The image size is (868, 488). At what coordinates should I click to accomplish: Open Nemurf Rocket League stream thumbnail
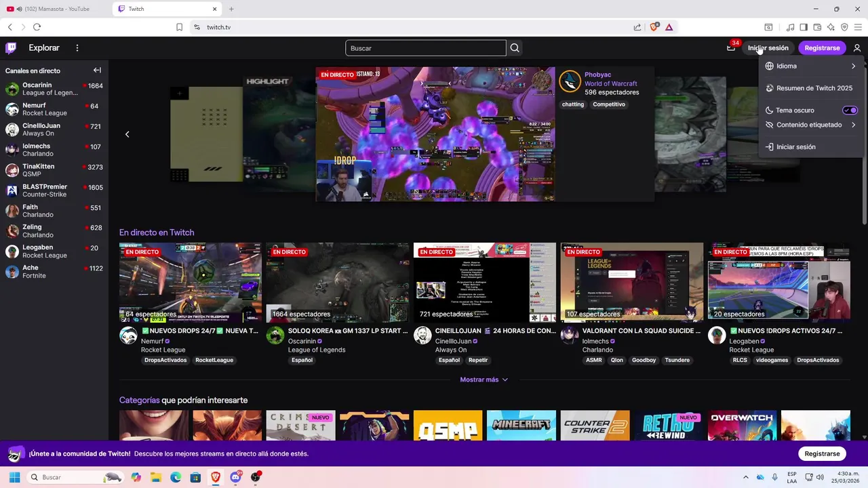tap(191, 282)
